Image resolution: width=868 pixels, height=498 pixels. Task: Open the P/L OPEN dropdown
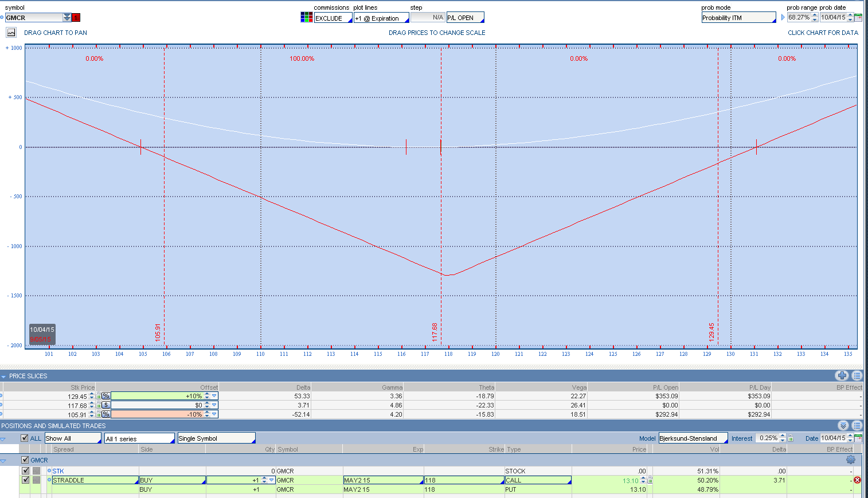coord(465,18)
